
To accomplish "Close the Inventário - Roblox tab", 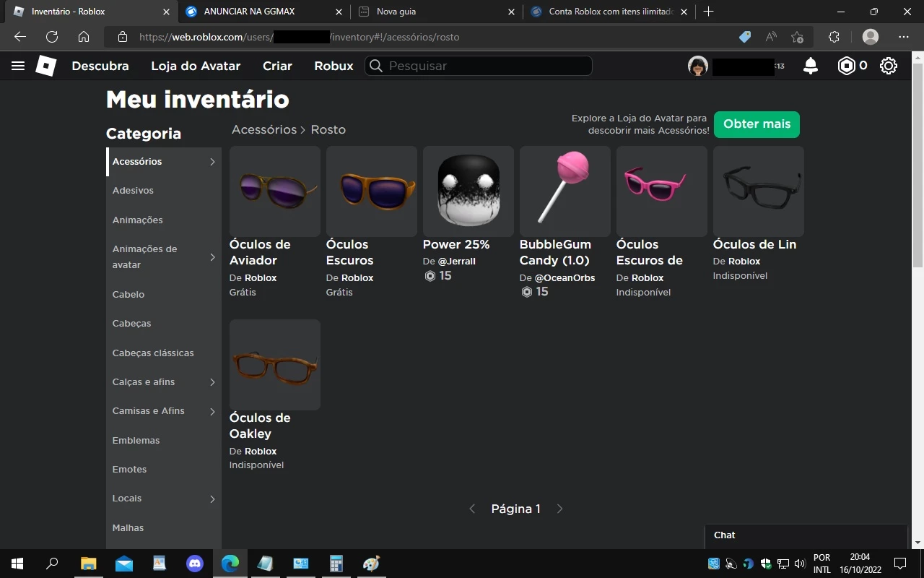I will coord(167,12).
